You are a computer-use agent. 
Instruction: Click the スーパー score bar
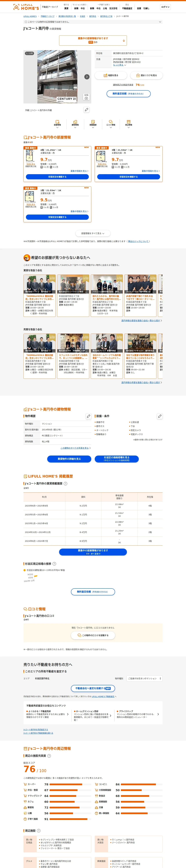click(x=70, y=784)
